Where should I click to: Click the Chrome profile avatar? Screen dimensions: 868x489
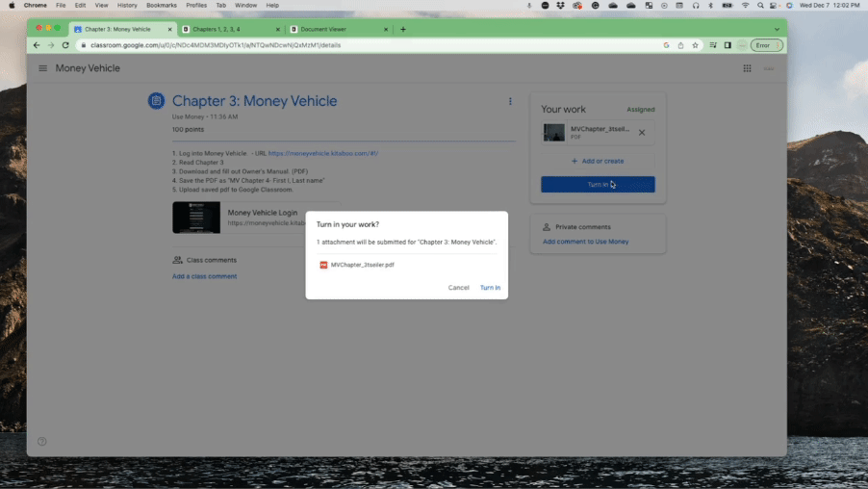[742, 45]
